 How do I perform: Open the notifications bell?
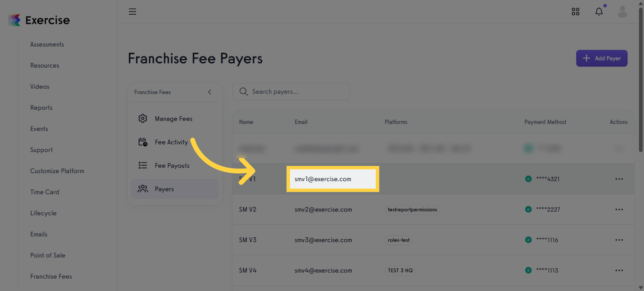tap(599, 11)
